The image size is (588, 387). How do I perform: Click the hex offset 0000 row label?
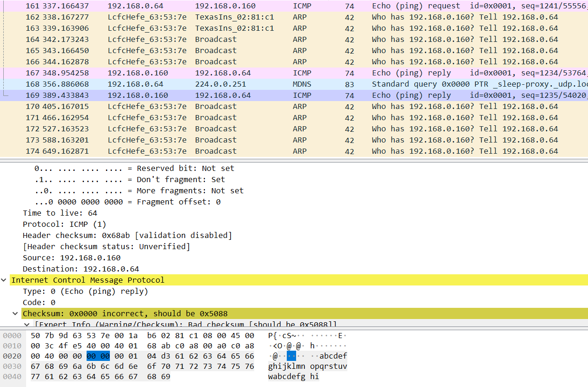[x=12, y=335]
